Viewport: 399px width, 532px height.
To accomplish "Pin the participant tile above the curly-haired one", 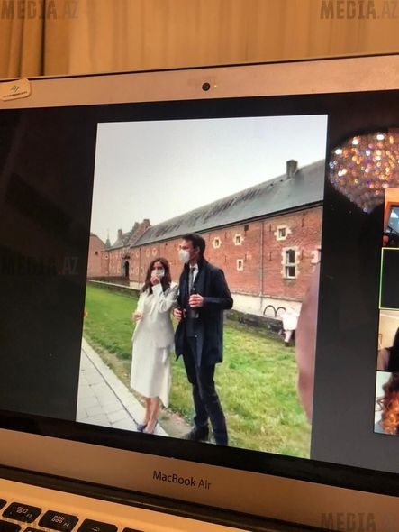I will (388, 340).
